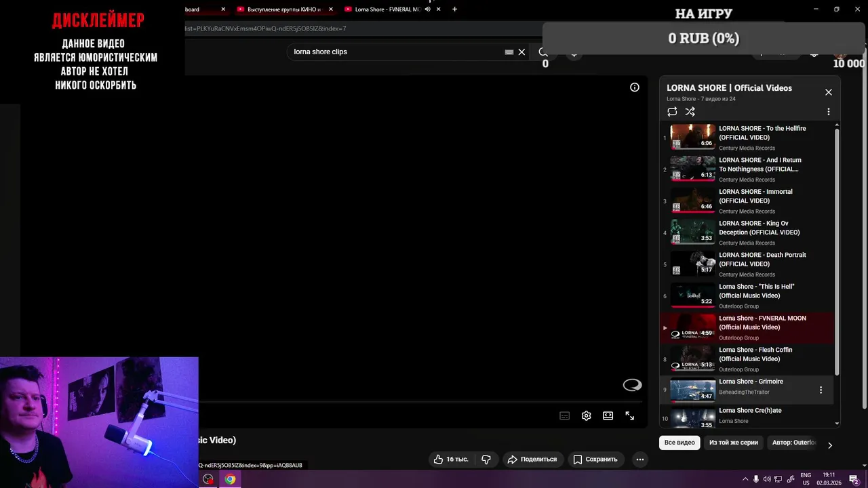Image resolution: width=868 pixels, height=488 pixels.
Task: Open system volume tray icon
Action: point(767,479)
